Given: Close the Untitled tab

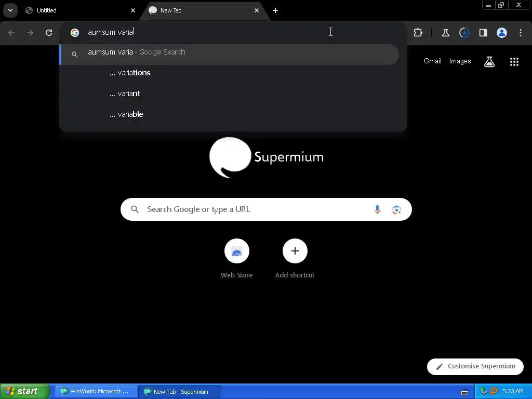Looking at the screenshot, I should point(133,10).
